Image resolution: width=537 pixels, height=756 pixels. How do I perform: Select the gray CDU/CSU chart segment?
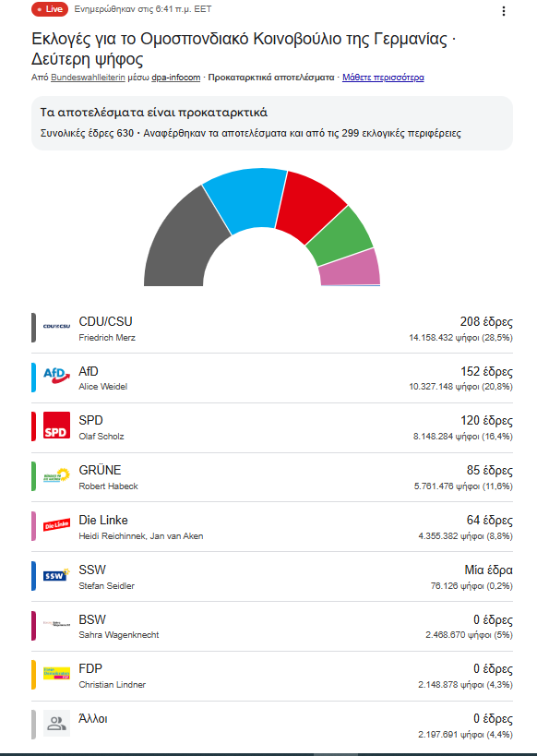[185, 242]
